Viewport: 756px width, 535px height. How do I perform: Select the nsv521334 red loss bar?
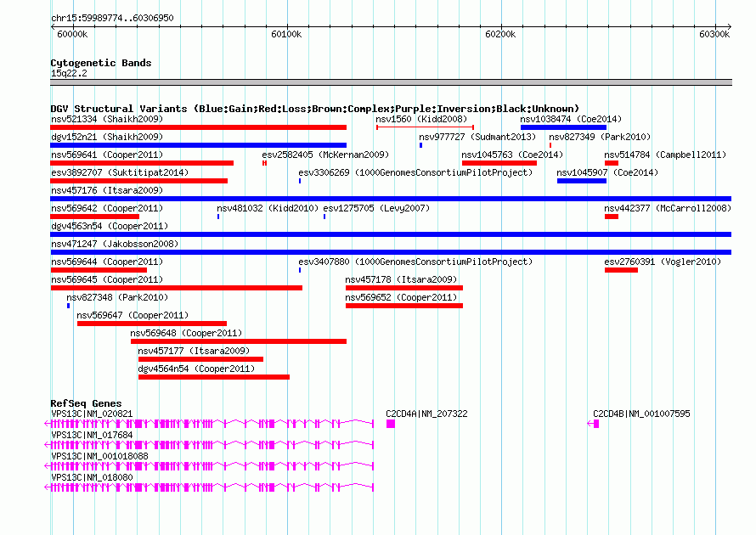198,127
